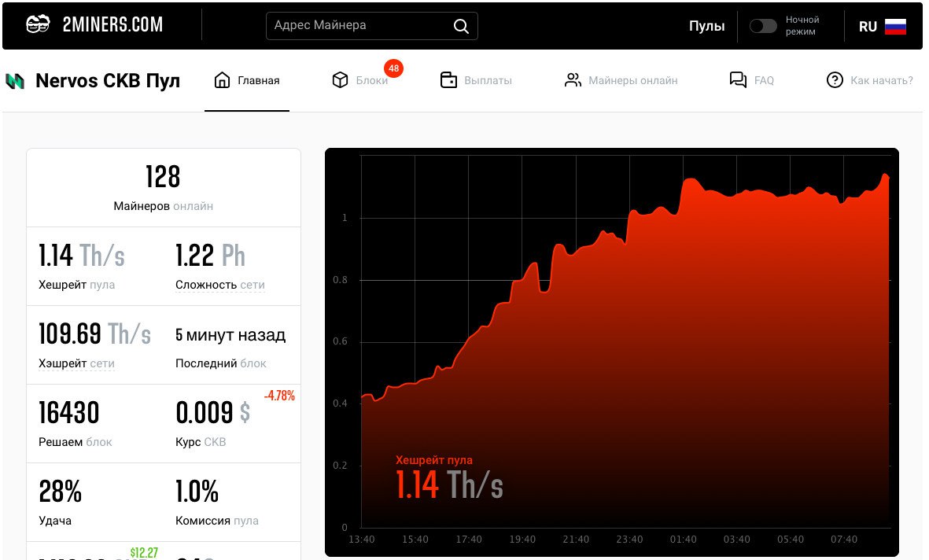Click the Удача label
929x560 pixels.
coord(55,521)
